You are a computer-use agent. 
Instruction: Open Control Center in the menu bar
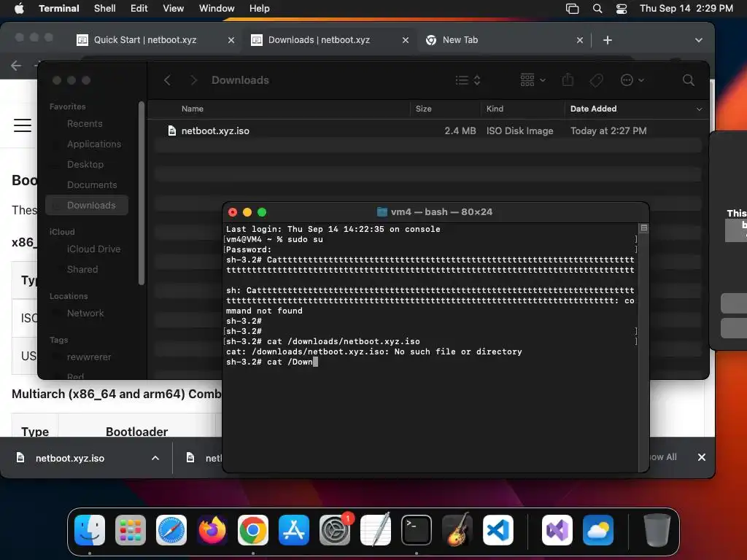[x=622, y=9]
